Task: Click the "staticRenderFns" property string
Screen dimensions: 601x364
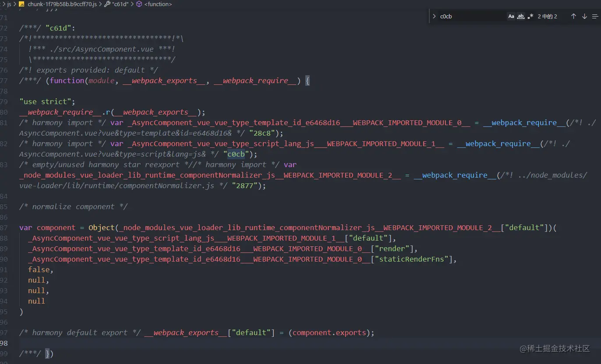Action: point(414,259)
